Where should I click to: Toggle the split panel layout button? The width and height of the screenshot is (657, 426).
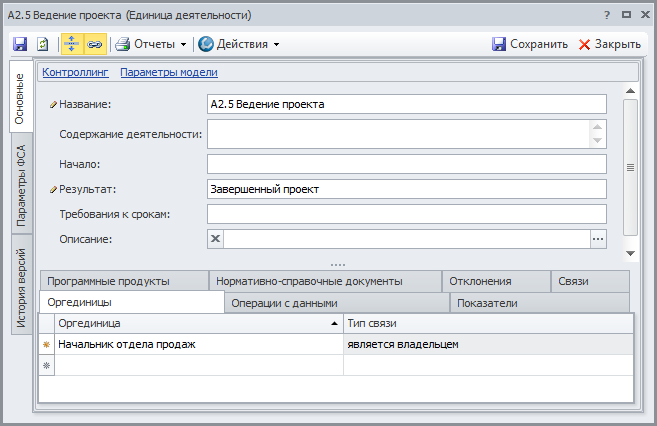click(x=72, y=44)
